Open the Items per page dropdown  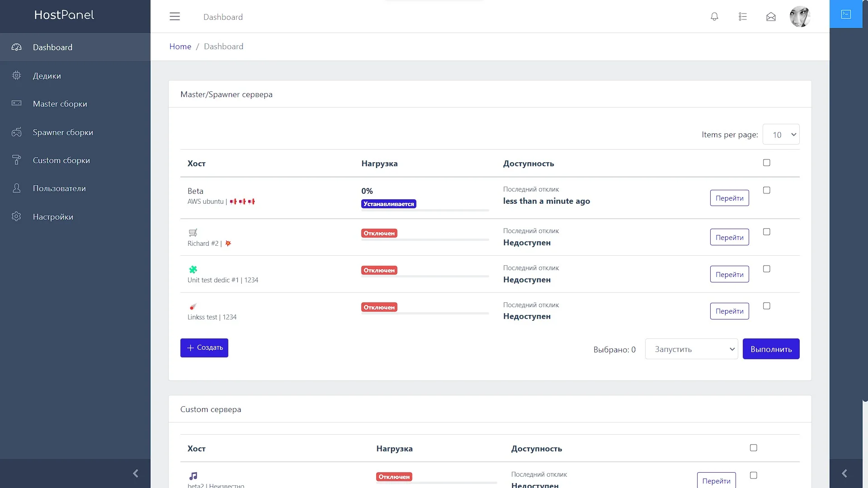pos(781,135)
